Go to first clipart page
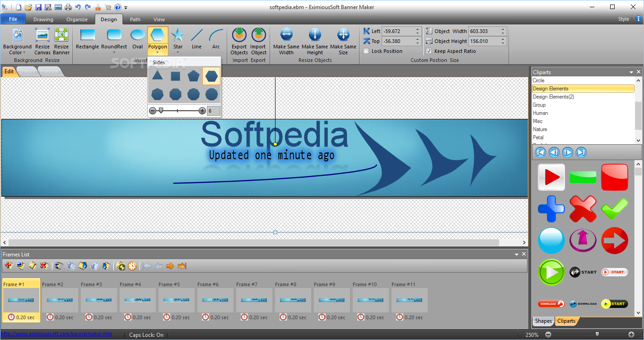 pos(540,152)
